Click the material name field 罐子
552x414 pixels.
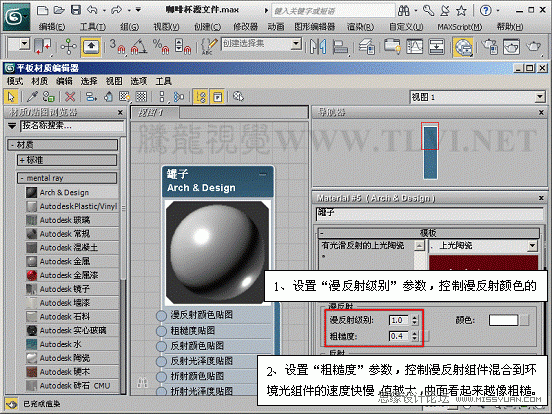(x=429, y=213)
